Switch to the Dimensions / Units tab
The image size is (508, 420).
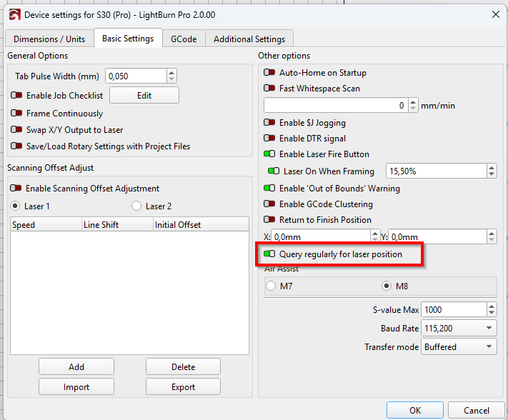click(49, 39)
